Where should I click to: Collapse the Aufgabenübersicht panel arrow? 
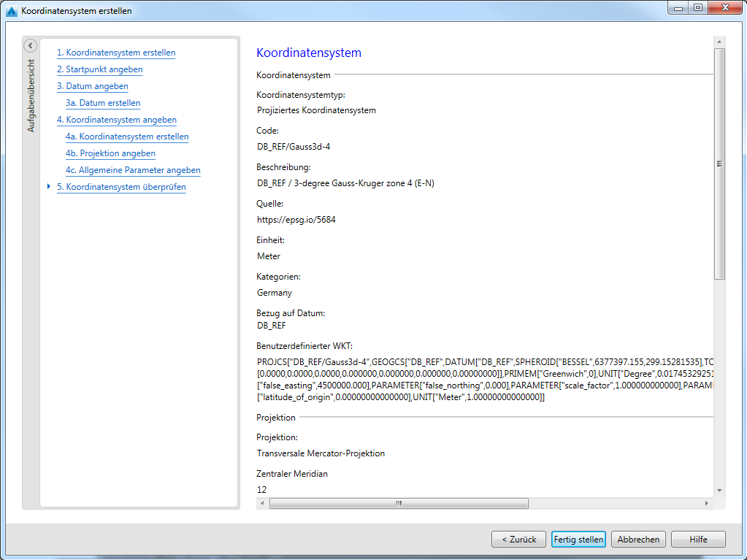[x=30, y=46]
